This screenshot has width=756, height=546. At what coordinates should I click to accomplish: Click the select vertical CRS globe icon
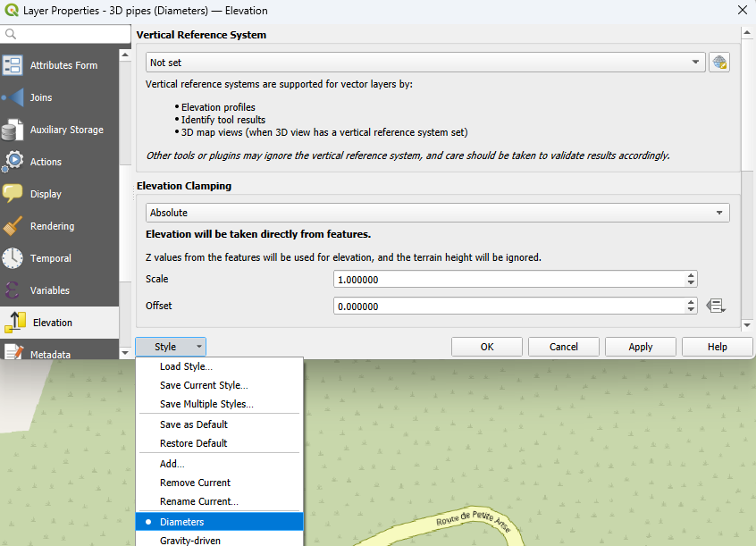click(719, 63)
